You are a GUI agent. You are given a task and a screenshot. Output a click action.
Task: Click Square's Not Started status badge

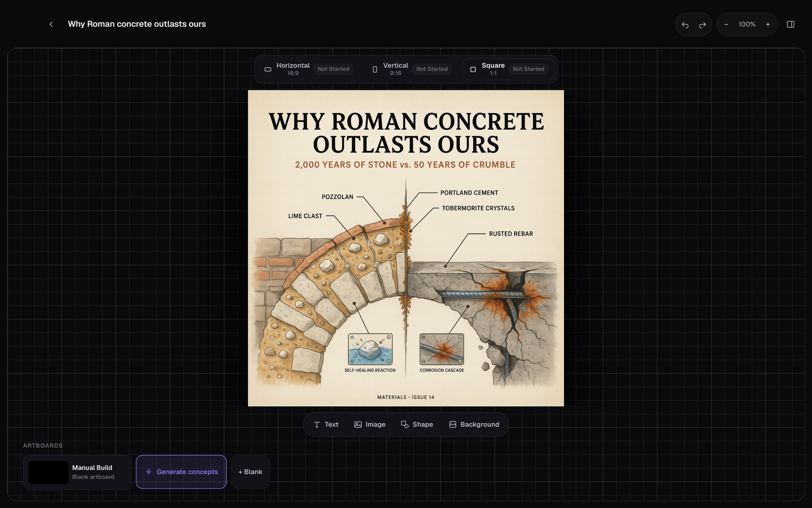click(x=528, y=69)
